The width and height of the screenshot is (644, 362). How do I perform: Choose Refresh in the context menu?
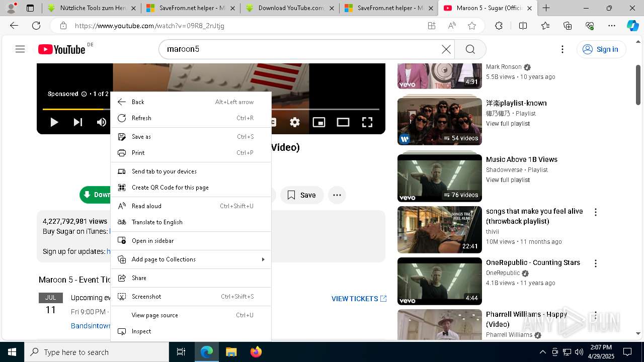(x=191, y=118)
